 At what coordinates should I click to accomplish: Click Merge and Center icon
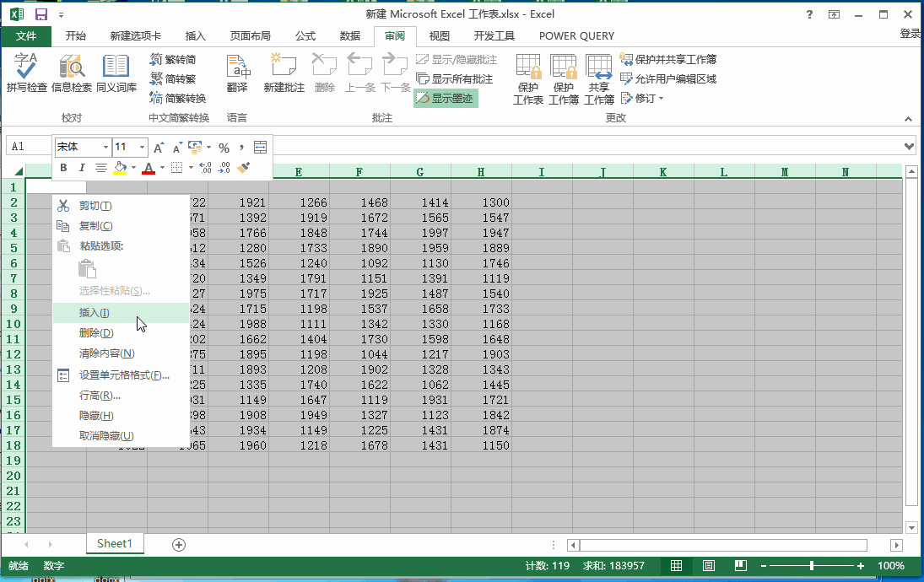tap(260, 148)
